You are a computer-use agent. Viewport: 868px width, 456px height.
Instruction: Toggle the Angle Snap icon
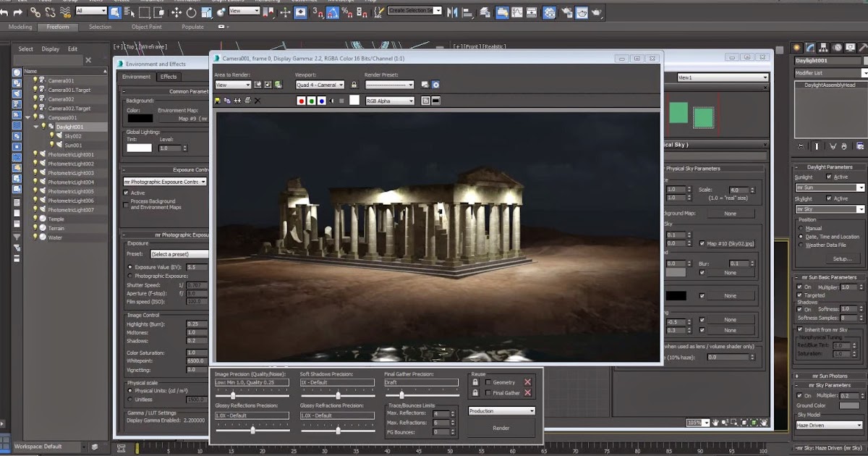pyautogui.click(x=333, y=12)
